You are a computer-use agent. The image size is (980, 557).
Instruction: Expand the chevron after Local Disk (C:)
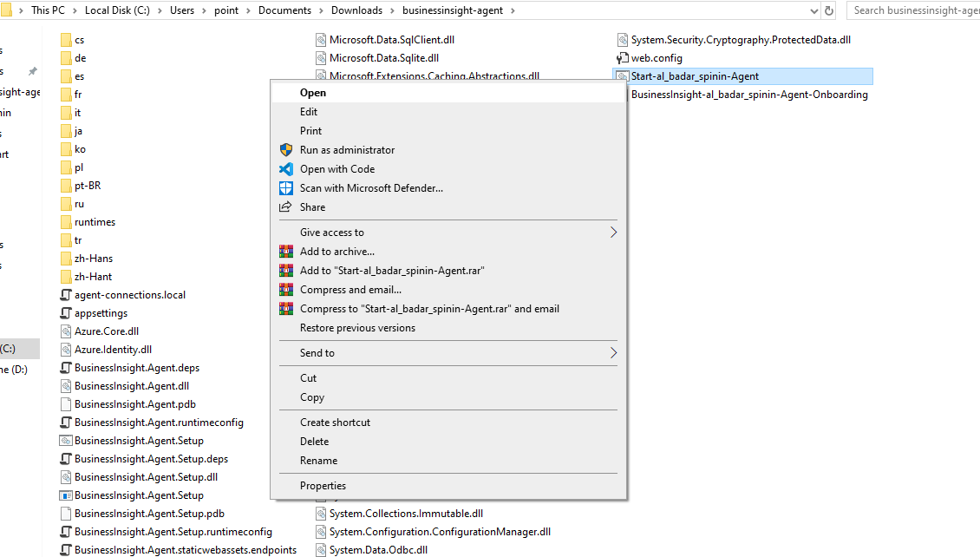(x=160, y=10)
